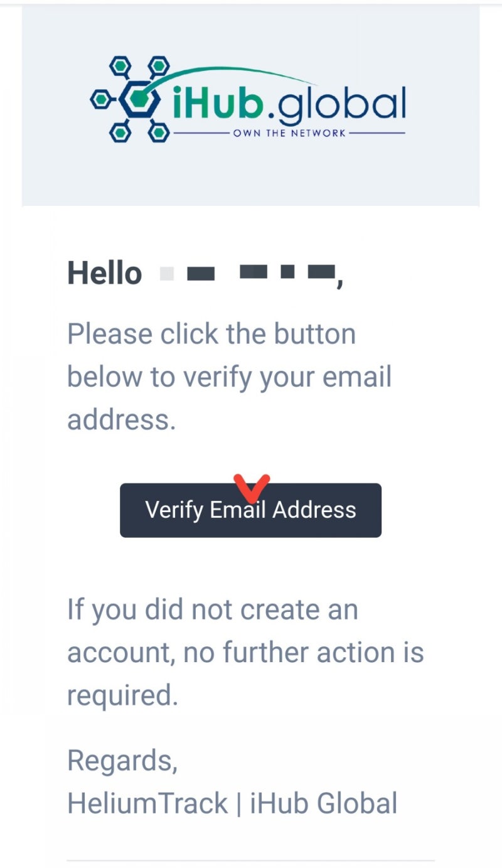The height and width of the screenshot is (868, 502).
Task: Click the "HeliumTrack | iHub Global" signature
Action: pyautogui.click(x=232, y=803)
